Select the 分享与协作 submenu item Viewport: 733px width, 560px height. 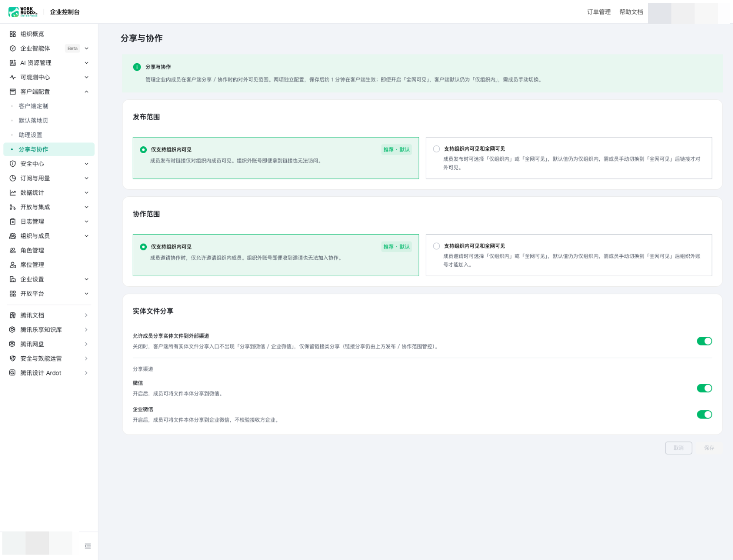coord(49,149)
